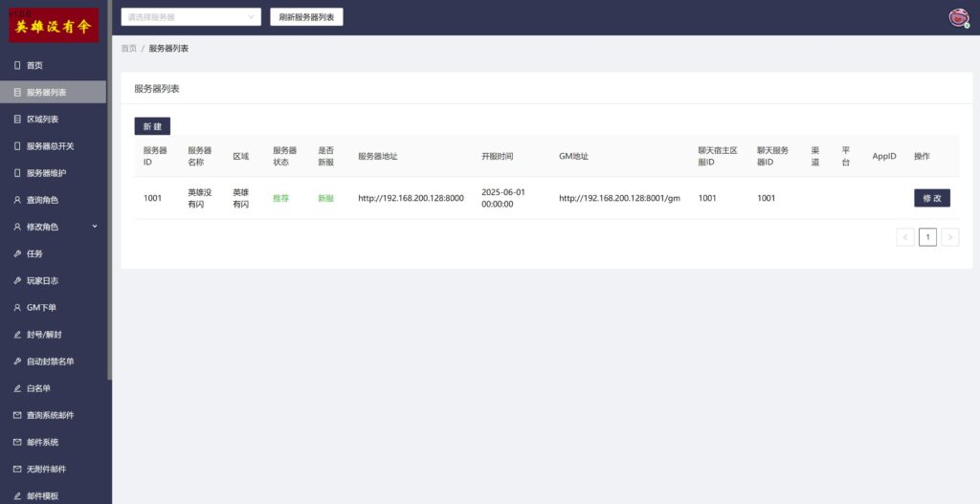Open the user avatar at top right
This screenshot has height=504, width=980.
pyautogui.click(x=957, y=17)
